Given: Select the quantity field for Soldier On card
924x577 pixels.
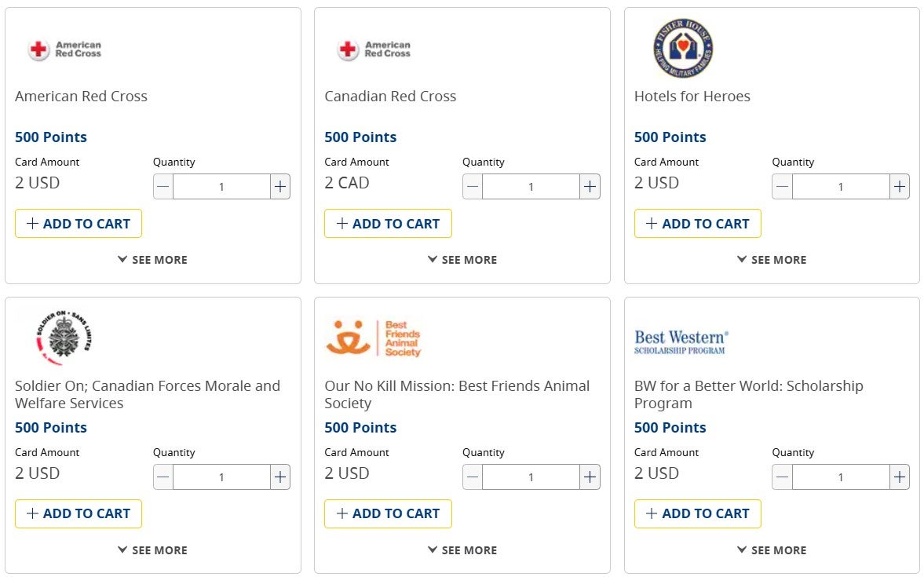Looking at the screenshot, I should (x=221, y=477).
